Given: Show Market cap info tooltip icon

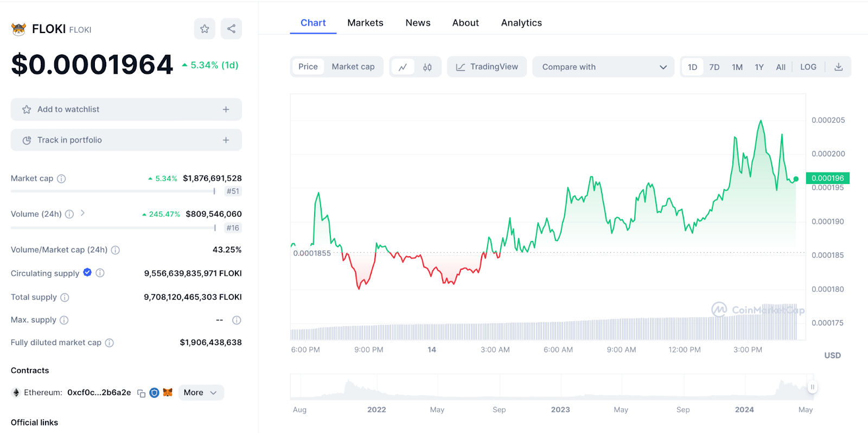Looking at the screenshot, I should (x=61, y=179).
